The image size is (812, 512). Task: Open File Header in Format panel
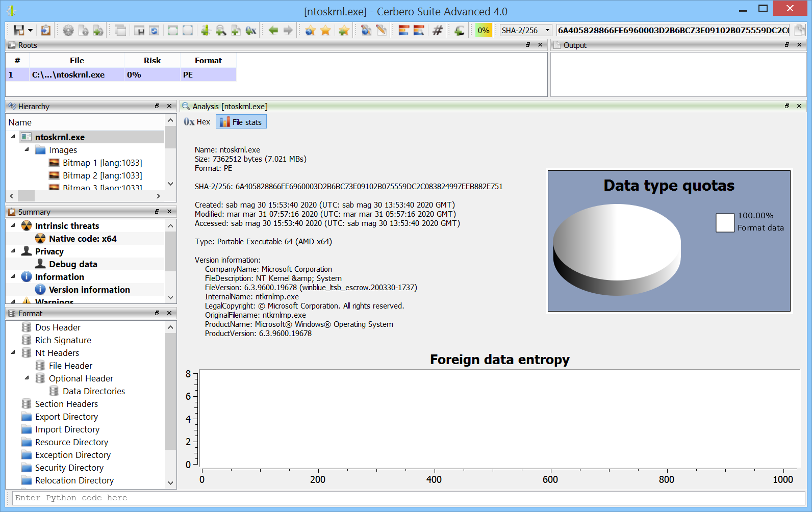(x=70, y=366)
